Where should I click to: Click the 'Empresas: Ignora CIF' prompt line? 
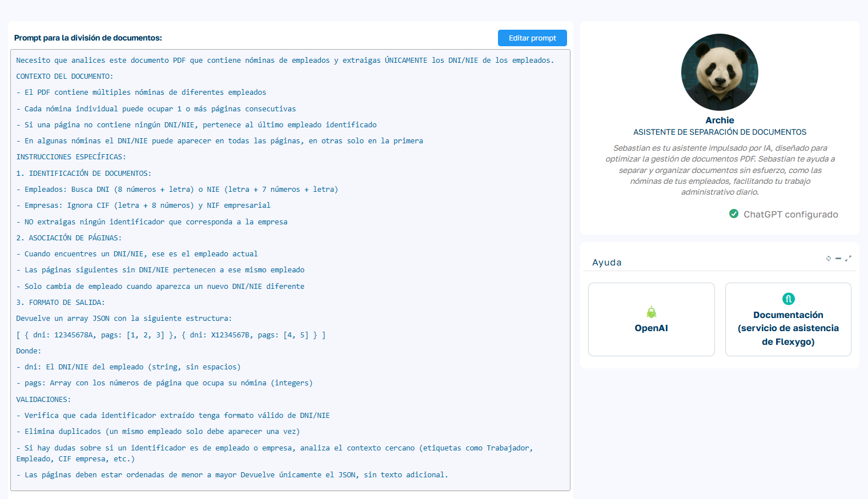tap(143, 205)
